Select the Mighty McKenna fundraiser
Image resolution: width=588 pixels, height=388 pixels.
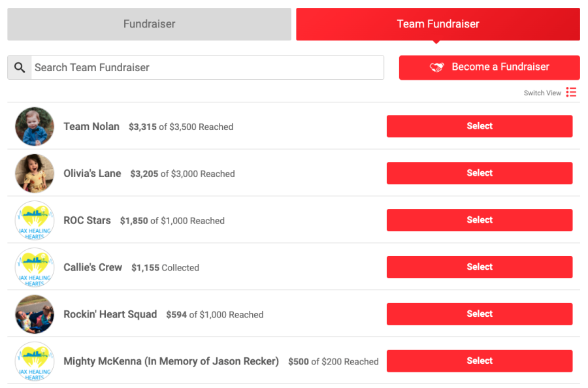(480, 361)
